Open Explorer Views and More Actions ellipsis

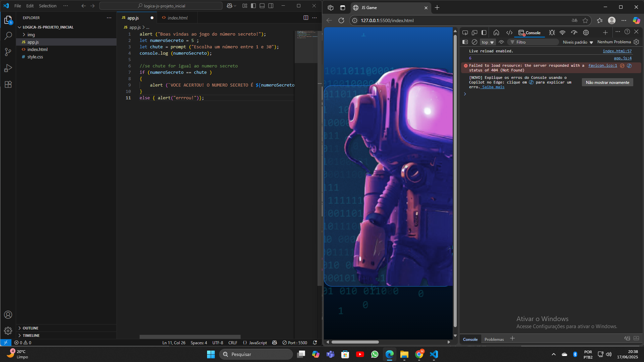[x=109, y=18]
